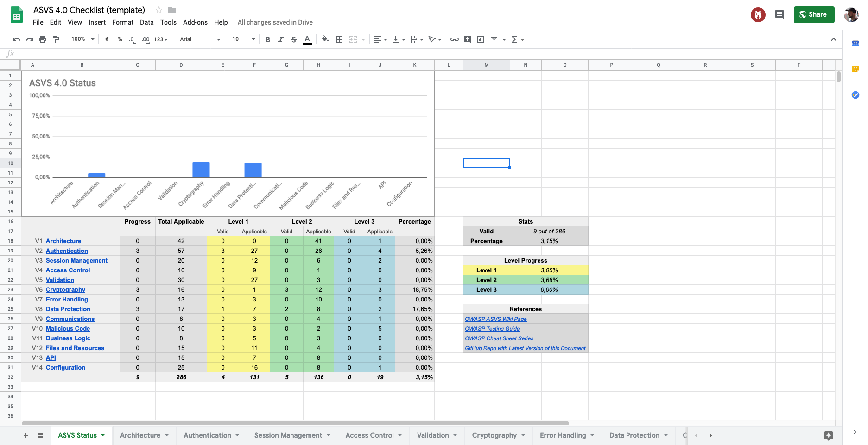Select the paint format tool

tap(56, 39)
